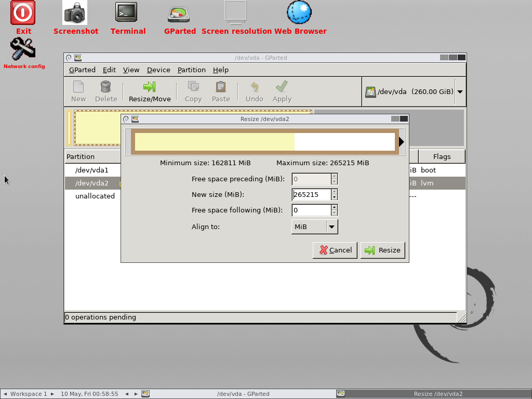Launch GParted from the desktop icon
The image size is (532, 399).
point(179,14)
